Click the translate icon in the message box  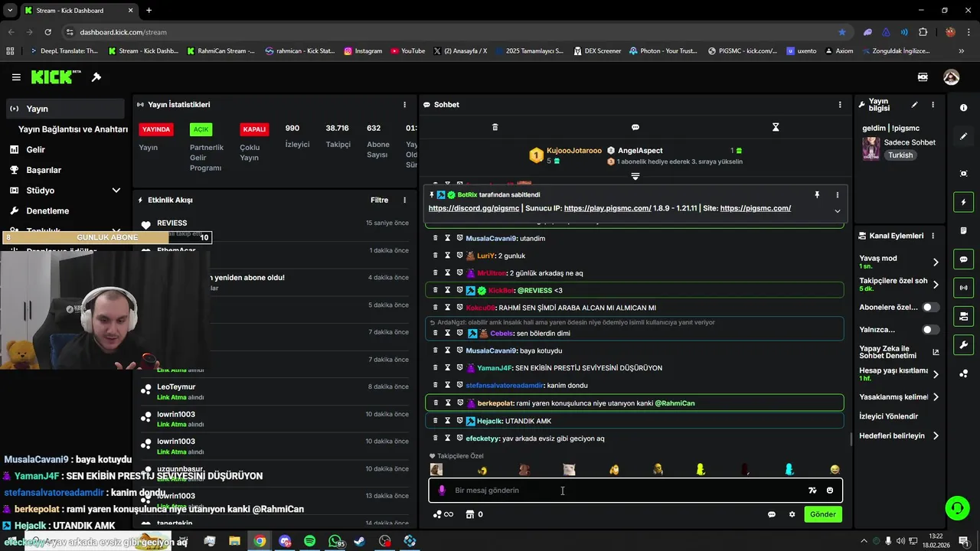tap(812, 491)
